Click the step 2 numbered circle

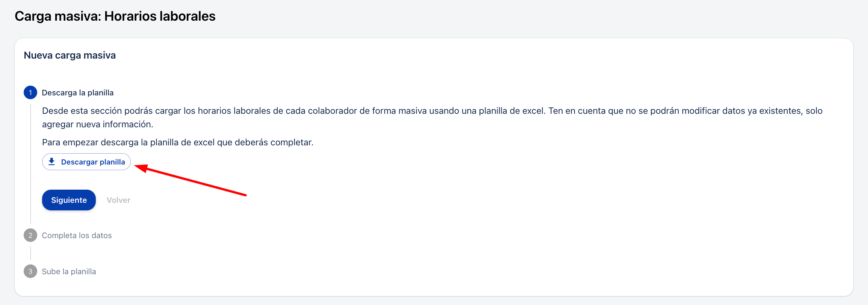pyautogui.click(x=30, y=236)
